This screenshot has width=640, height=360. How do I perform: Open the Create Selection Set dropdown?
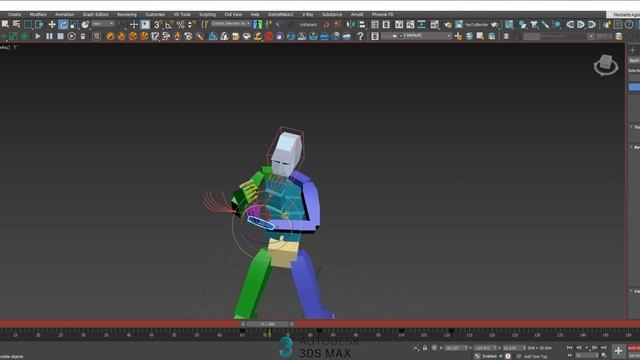tap(231, 24)
